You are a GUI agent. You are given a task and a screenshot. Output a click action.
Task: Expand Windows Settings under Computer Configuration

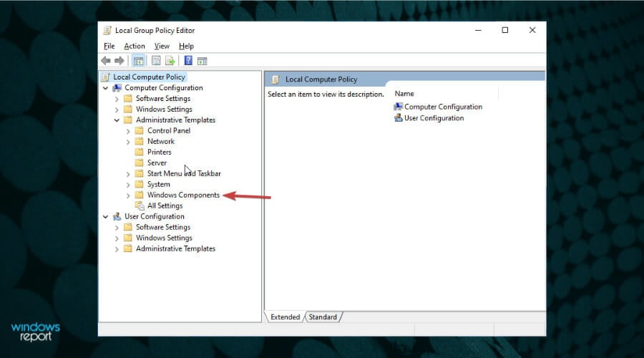point(117,110)
